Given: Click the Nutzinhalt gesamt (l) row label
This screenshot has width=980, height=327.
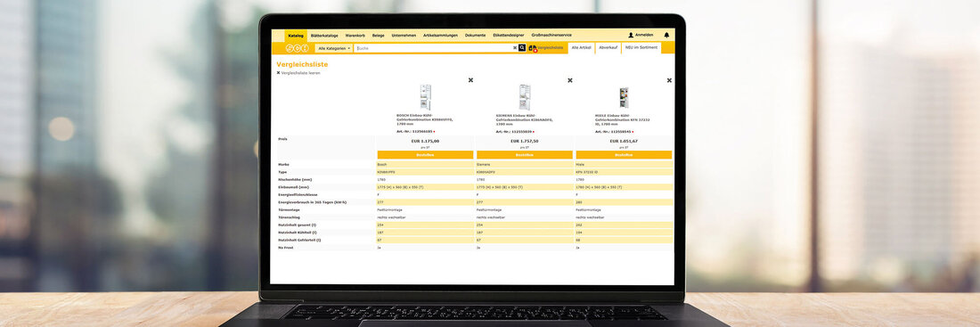Looking at the screenshot, I should click(297, 225).
